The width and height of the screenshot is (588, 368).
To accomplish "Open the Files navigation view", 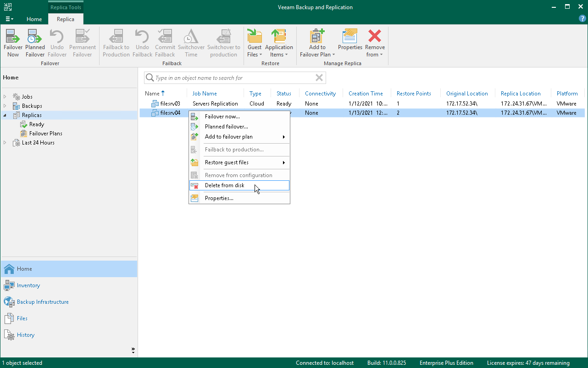I will tap(69, 318).
